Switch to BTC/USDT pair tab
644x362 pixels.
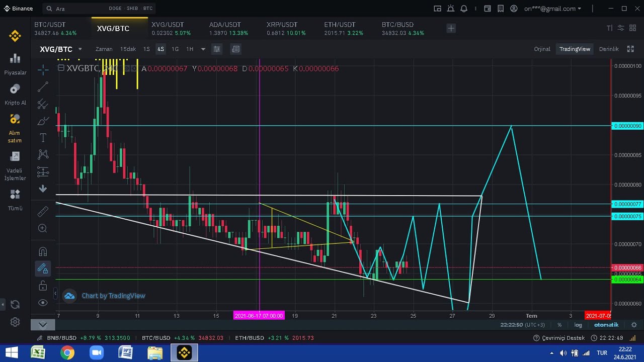tap(55, 29)
